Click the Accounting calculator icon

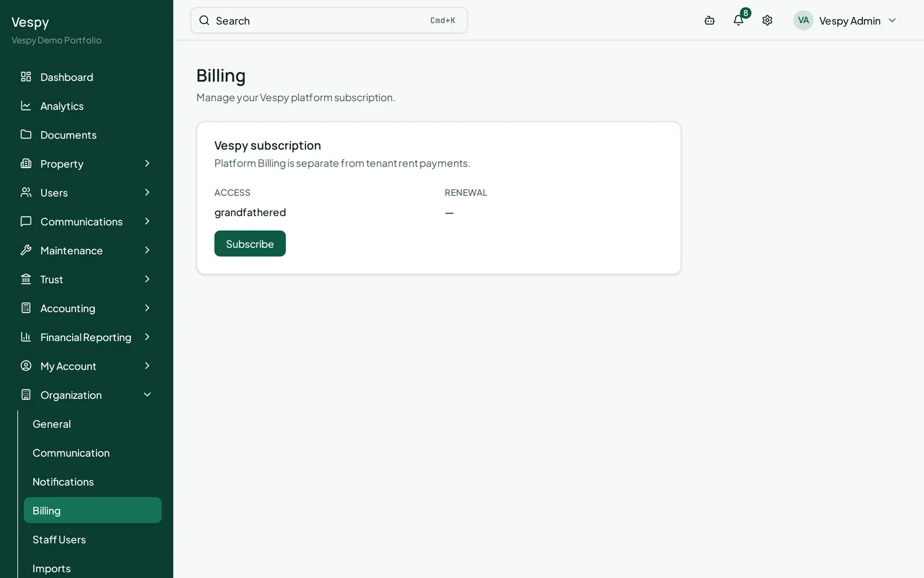pos(26,308)
